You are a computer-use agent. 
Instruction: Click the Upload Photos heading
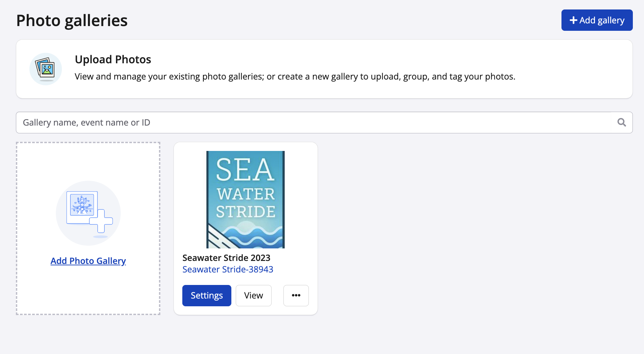(113, 60)
